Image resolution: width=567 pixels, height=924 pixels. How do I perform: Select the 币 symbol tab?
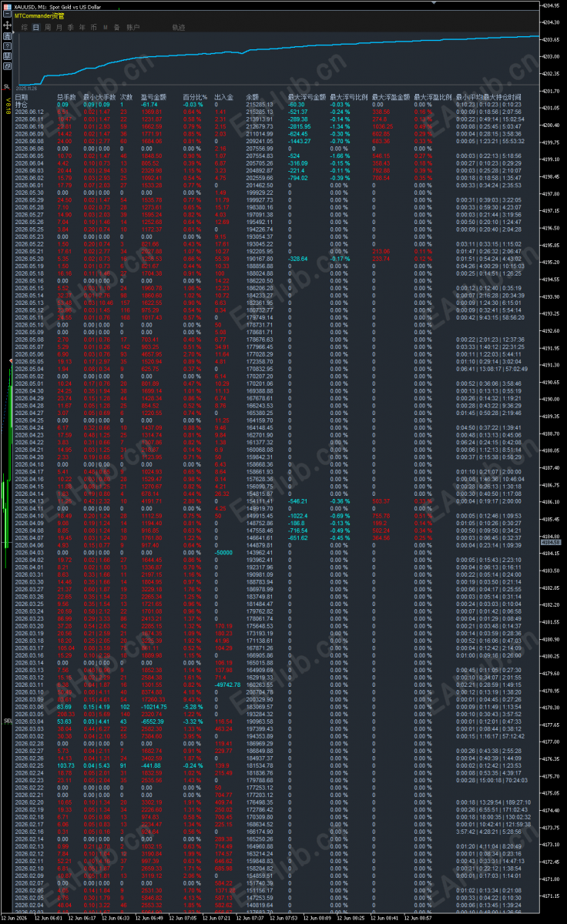(x=94, y=27)
